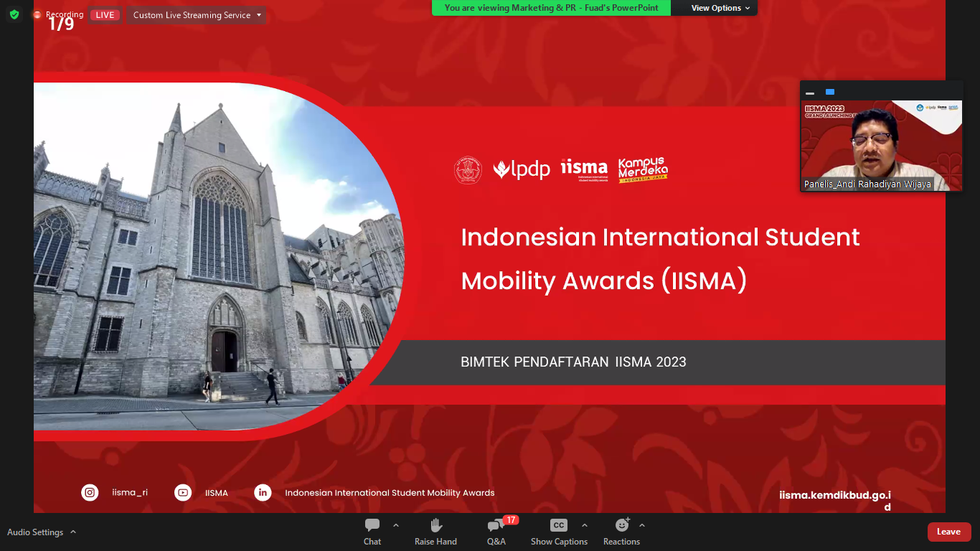Toggle Show Captions with CC icon
The width and height of the screenshot is (980, 551).
pos(558,532)
